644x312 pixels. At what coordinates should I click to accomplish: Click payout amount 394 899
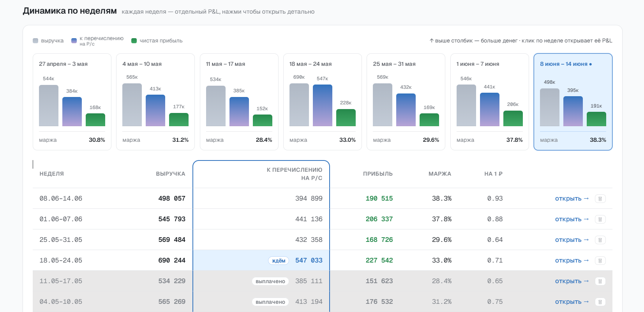(x=309, y=199)
